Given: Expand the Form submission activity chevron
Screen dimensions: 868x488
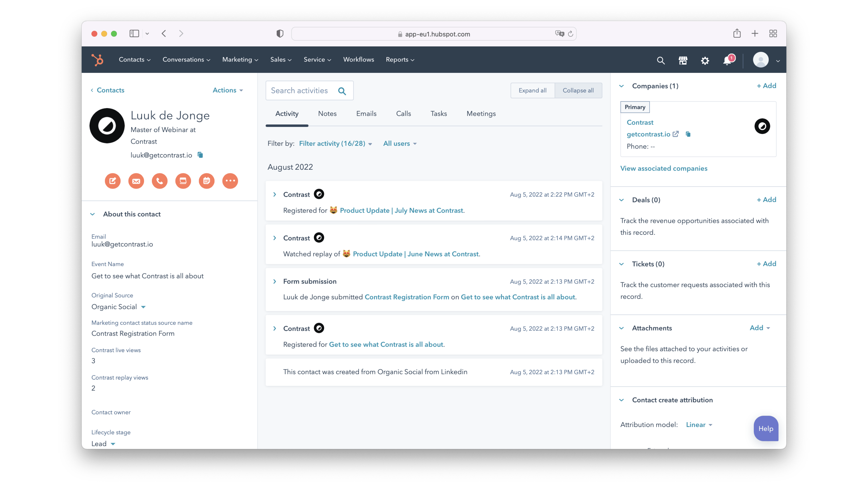Looking at the screenshot, I should coord(275,282).
